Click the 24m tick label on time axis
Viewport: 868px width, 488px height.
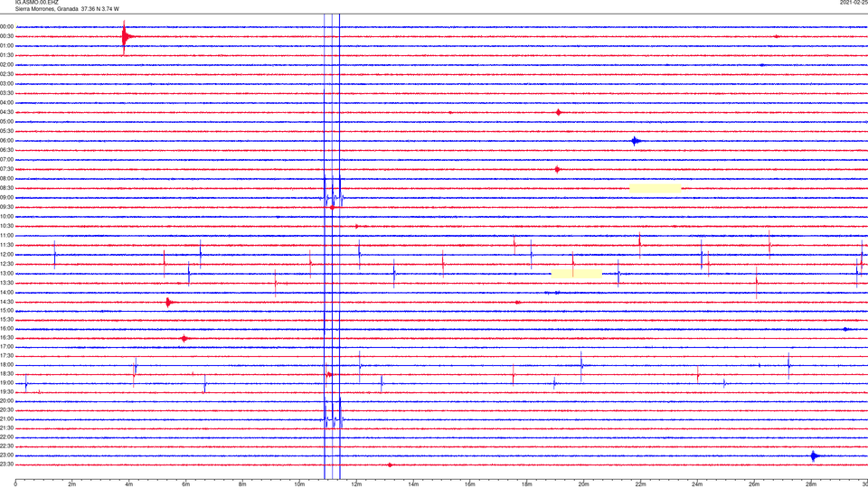point(697,484)
